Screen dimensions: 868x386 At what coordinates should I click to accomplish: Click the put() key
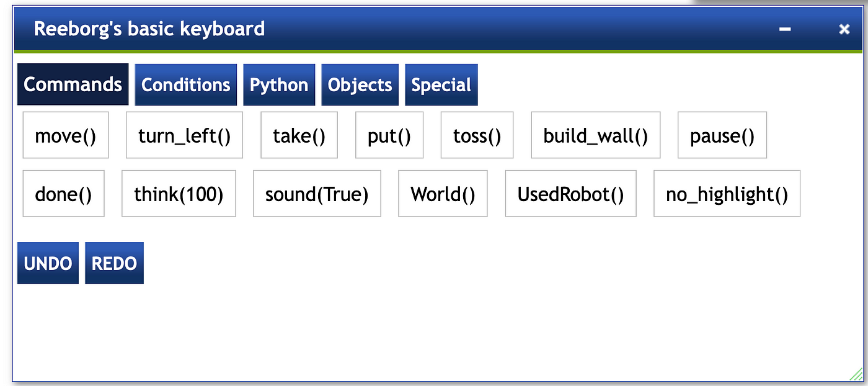pos(389,135)
